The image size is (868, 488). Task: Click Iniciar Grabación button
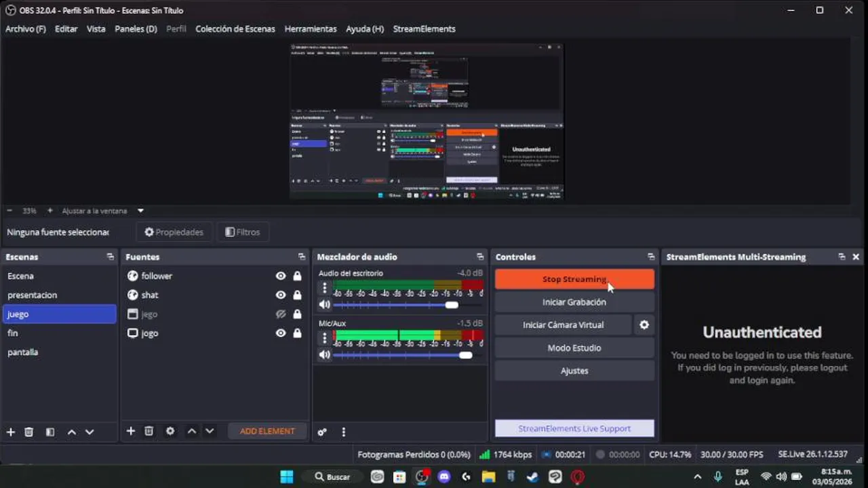pos(574,302)
